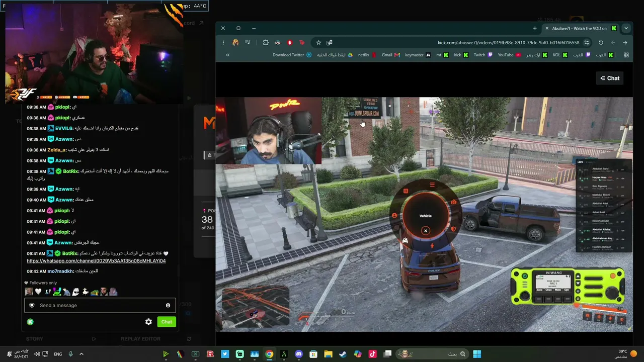The image size is (644, 362).
Task: Switch the ENG keyboard language
Action: point(58,354)
